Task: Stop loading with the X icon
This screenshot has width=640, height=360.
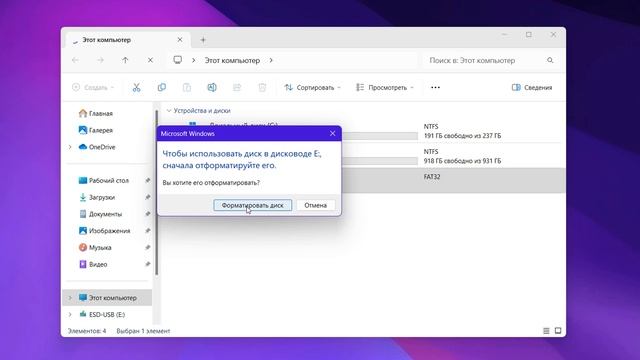Action: 150,60
